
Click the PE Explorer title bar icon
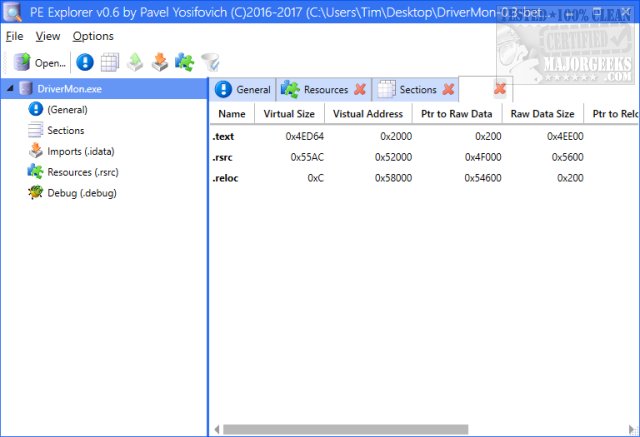[13, 12]
